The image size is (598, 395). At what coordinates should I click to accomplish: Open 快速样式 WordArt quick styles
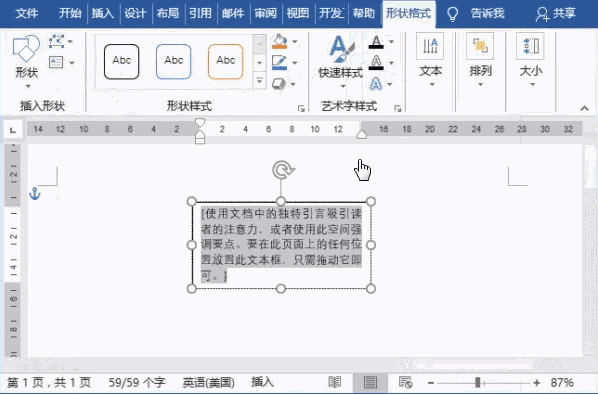pyautogui.click(x=341, y=61)
